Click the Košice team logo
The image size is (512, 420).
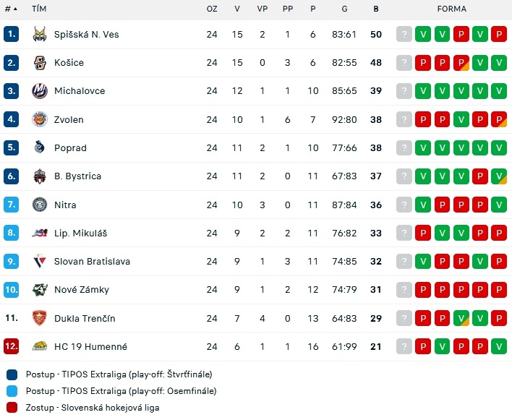tap(40, 63)
